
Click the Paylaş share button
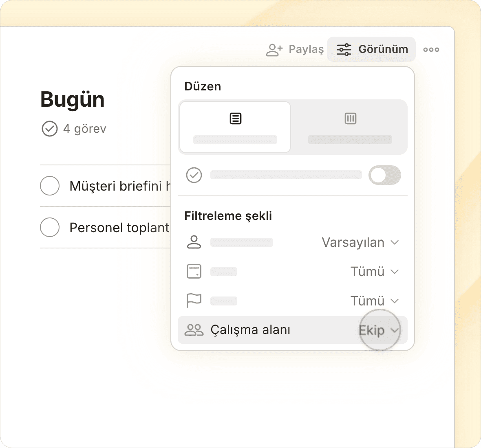point(306,50)
